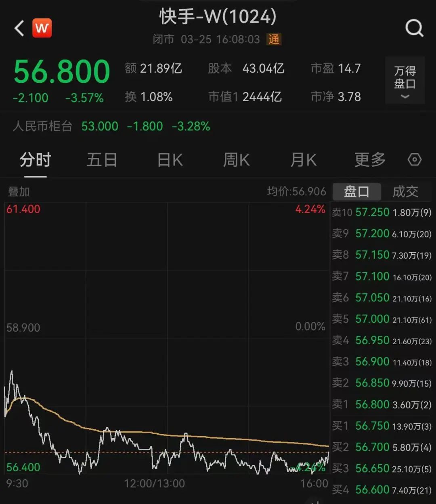Tap the -2.100 price change value
Screen dimensions: 436x504
pos(30,98)
